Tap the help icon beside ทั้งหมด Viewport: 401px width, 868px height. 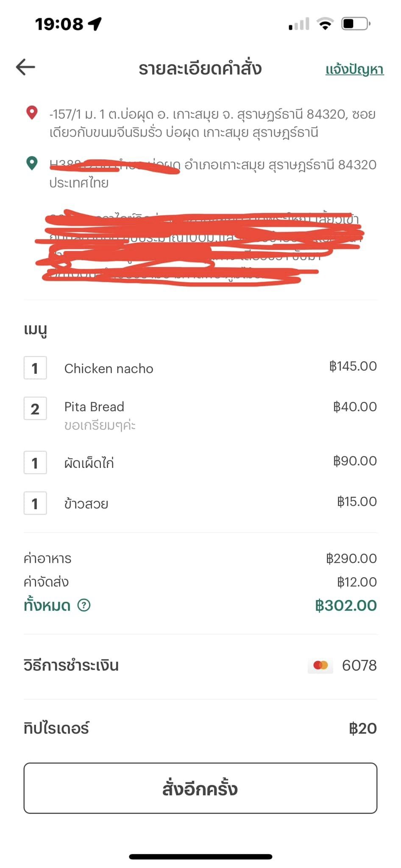[x=84, y=605]
